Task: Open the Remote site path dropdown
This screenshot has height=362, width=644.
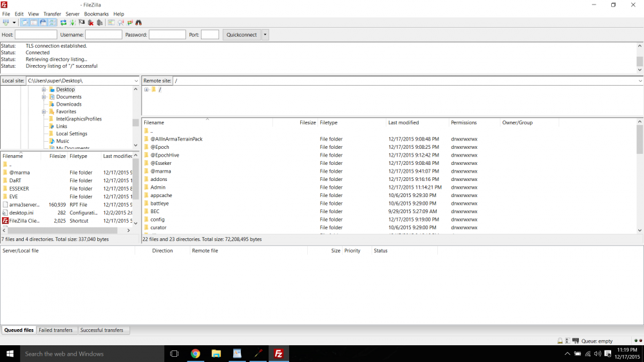Action: click(x=639, y=81)
